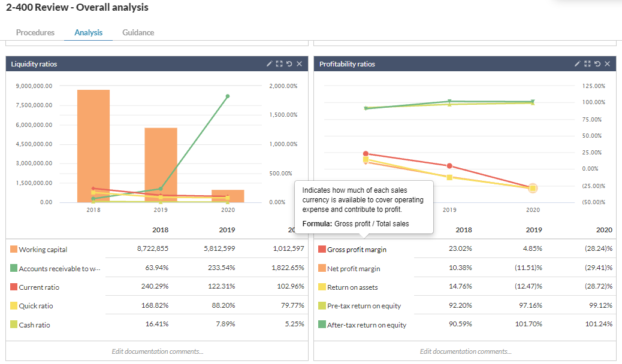Switch to the Procedures tab
622x364 pixels.
35,32
